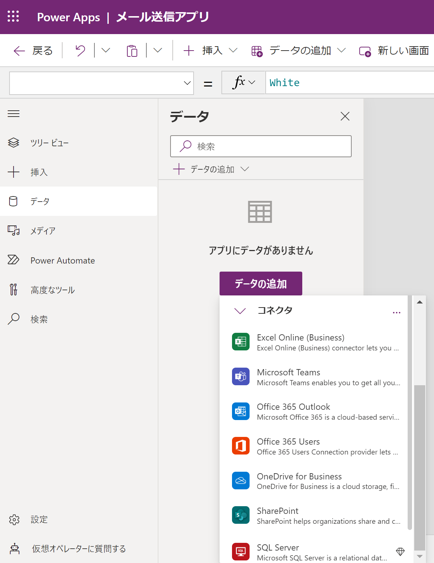
Task: Expand the paste options dropdown arrow
Action: pos(158,51)
